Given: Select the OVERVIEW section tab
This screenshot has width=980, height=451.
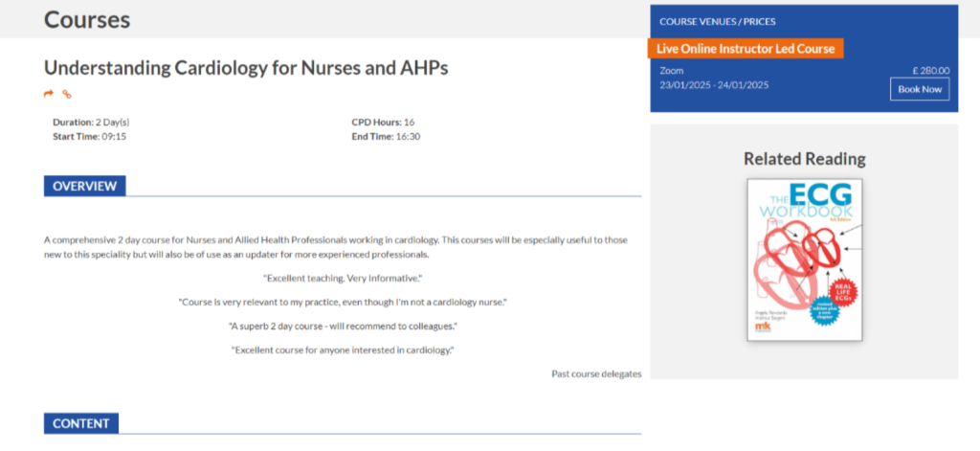Looking at the screenshot, I should [84, 186].
